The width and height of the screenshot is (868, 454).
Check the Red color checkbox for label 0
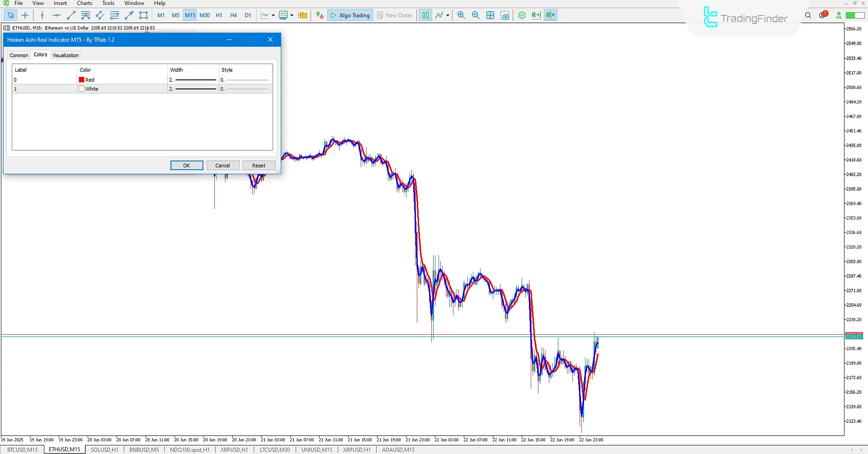tap(81, 80)
